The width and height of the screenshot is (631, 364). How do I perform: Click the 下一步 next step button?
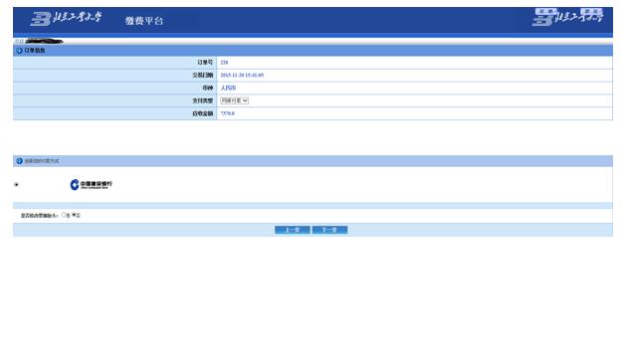pos(329,230)
